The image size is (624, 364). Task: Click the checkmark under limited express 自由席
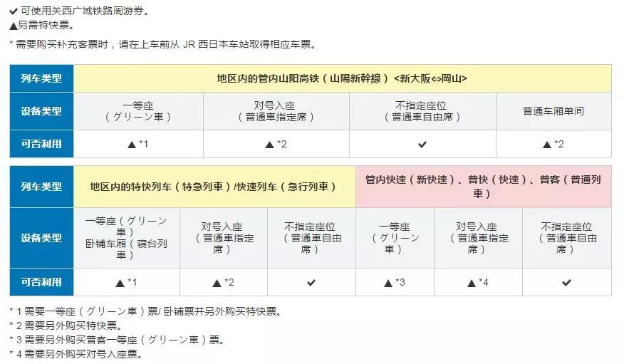coord(311,283)
